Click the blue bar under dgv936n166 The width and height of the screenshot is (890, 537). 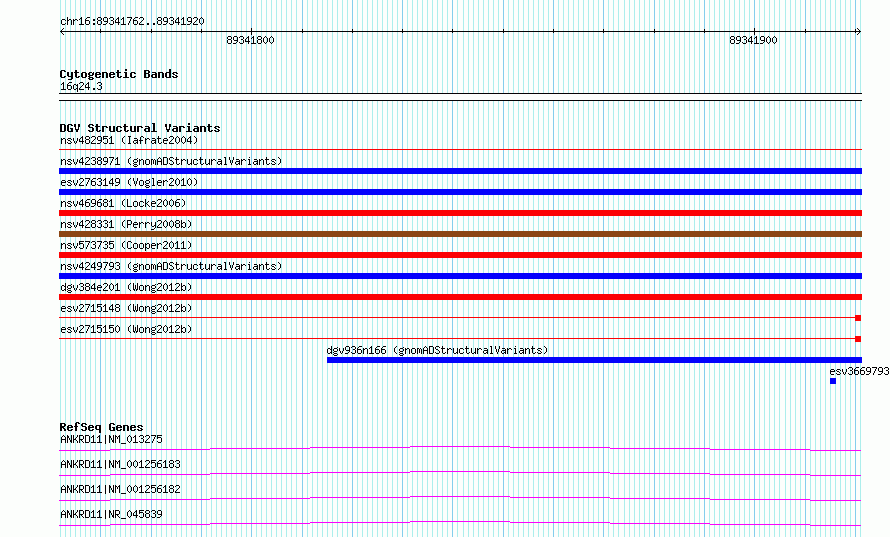(594, 360)
